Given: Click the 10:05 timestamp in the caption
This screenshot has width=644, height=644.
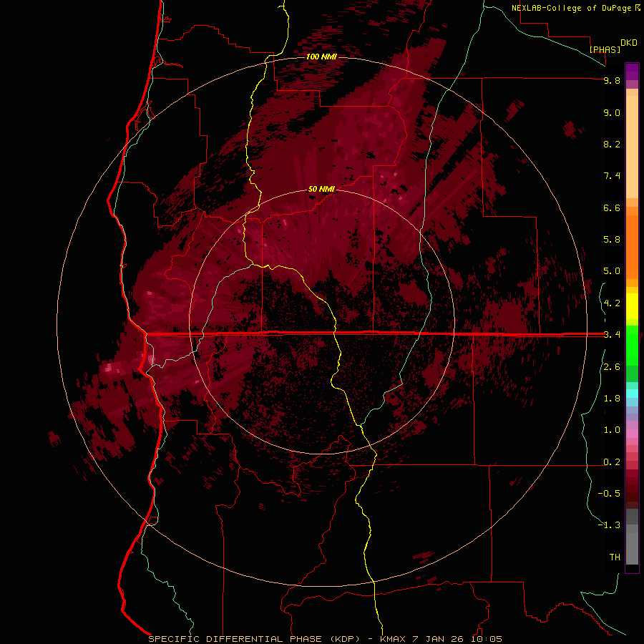Looking at the screenshot, I should pyautogui.click(x=487, y=639).
